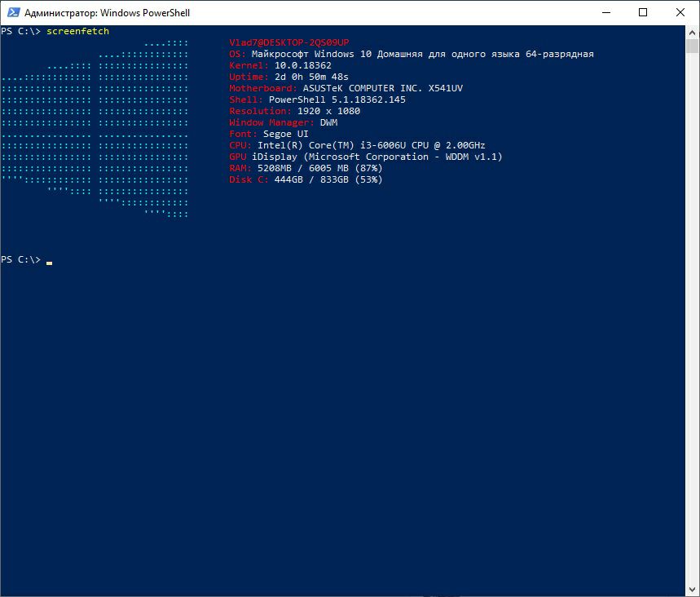Click the Shell value 'PowerShell 5.1.18362.145'

[337, 99]
